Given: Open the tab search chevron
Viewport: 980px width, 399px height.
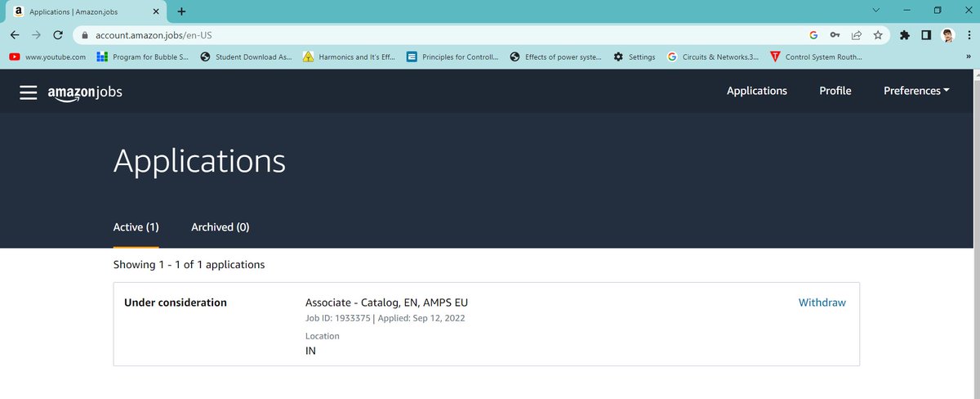Looking at the screenshot, I should (x=876, y=11).
